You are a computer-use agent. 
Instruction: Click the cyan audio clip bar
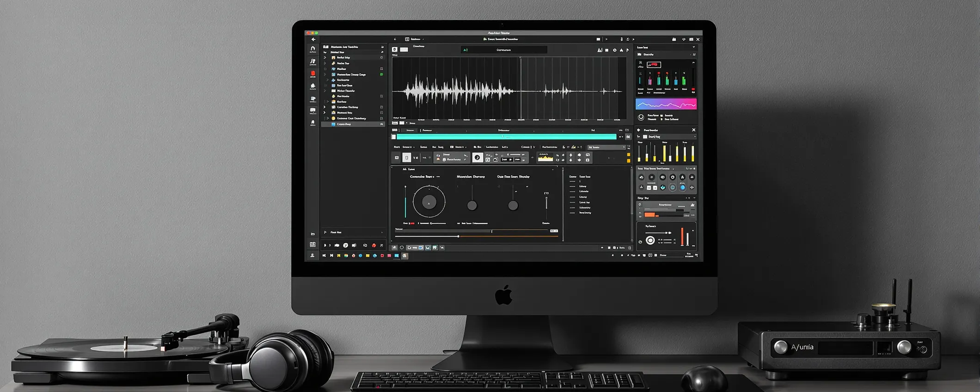click(x=506, y=137)
